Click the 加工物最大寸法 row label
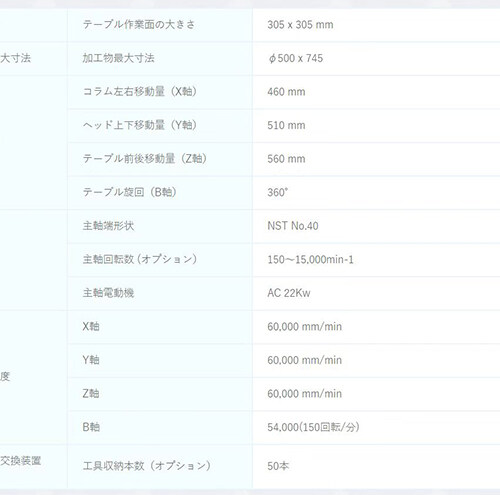 pos(119,58)
